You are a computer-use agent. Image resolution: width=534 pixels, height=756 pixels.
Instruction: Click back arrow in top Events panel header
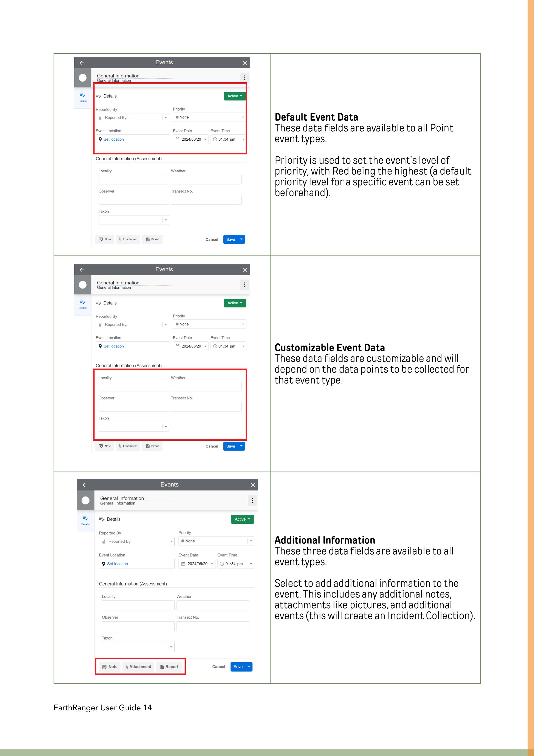coord(82,62)
